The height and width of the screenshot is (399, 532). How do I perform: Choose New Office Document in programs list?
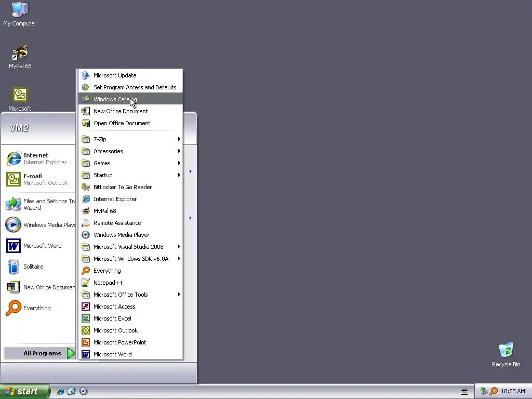[x=130, y=111]
